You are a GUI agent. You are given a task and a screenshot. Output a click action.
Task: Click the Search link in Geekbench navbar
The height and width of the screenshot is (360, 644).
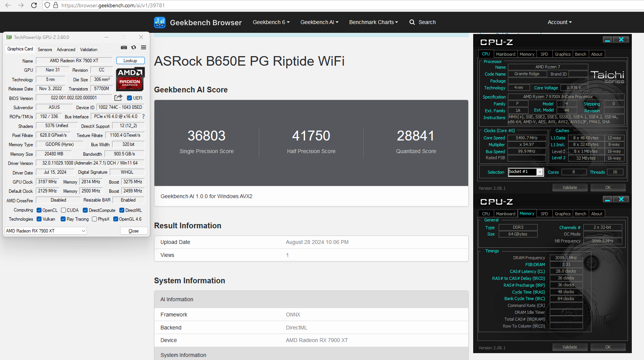(x=427, y=22)
